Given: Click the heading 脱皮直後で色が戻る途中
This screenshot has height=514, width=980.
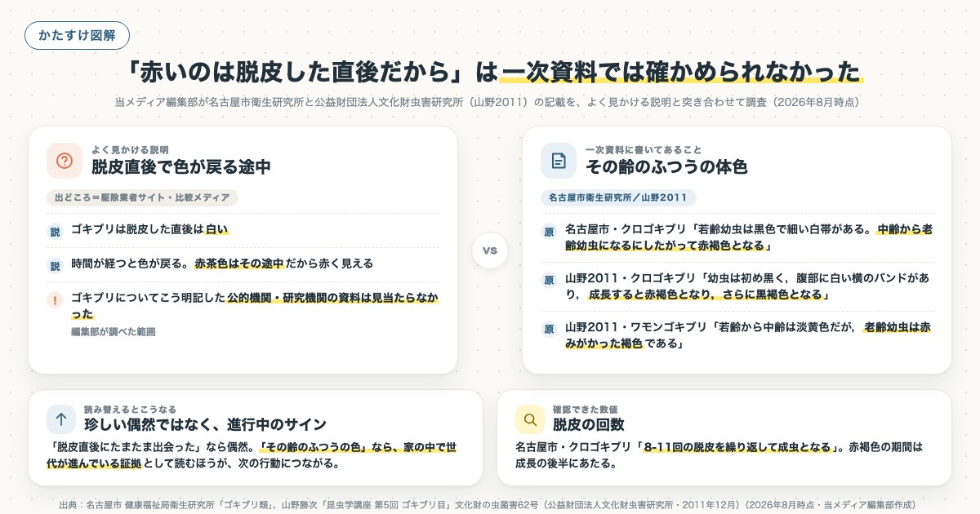Looking at the screenshot, I should coord(181,167).
